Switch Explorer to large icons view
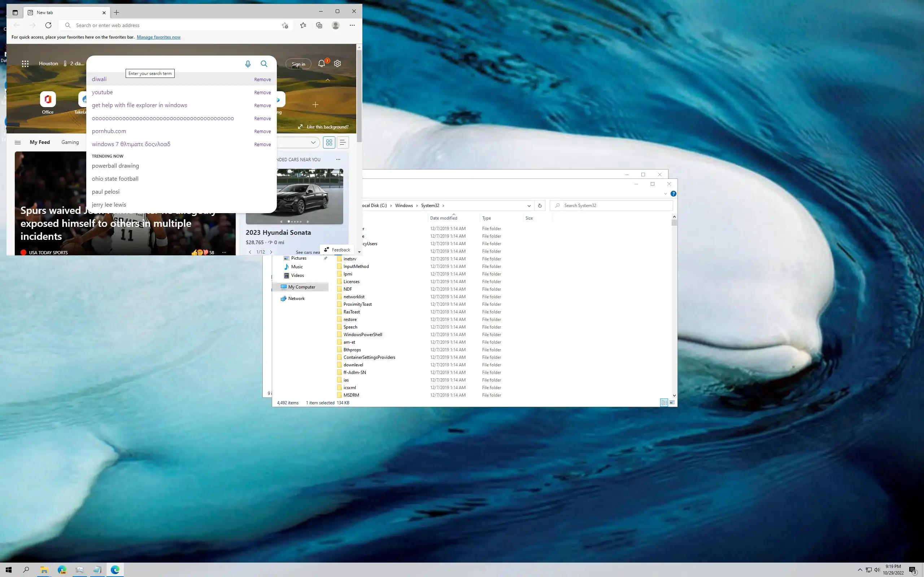Image resolution: width=924 pixels, height=577 pixels. [672, 402]
